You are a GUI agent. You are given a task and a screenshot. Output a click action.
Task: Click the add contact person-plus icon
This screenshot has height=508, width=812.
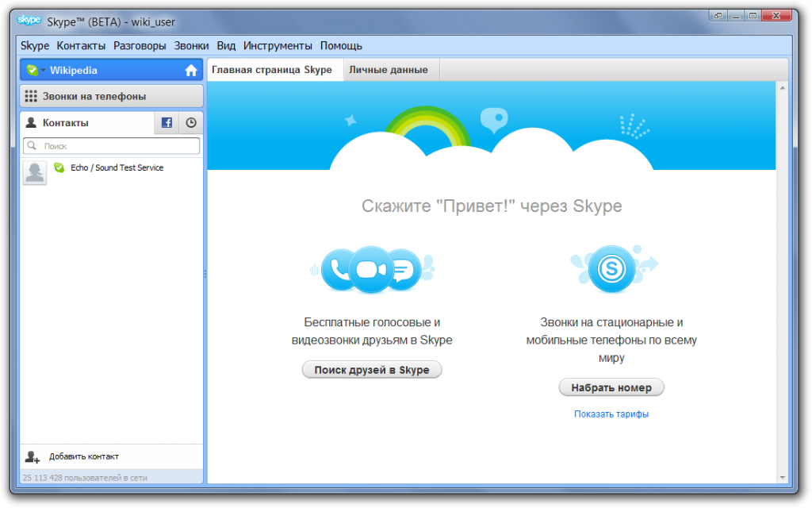tap(33, 456)
